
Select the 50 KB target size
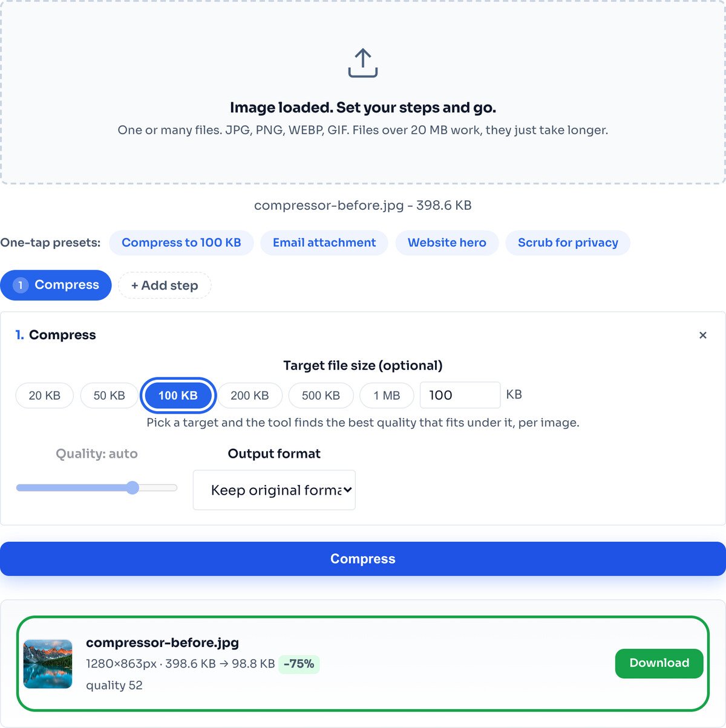point(110,395)
